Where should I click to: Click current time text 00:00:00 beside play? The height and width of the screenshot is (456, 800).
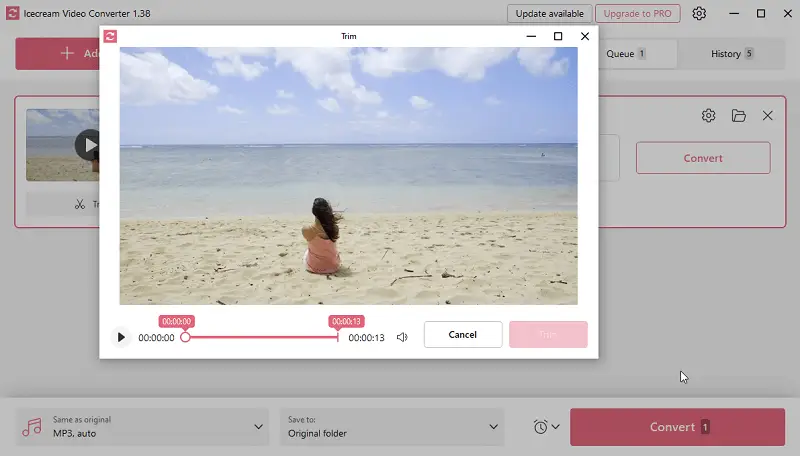coord(156,338)
